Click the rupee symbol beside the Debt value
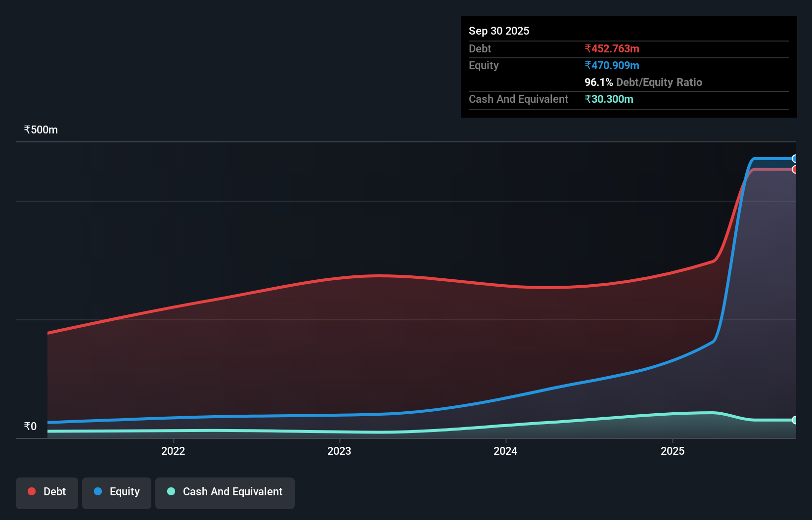Viewport: 812px width, 520px height. click(x=588, y=48)
